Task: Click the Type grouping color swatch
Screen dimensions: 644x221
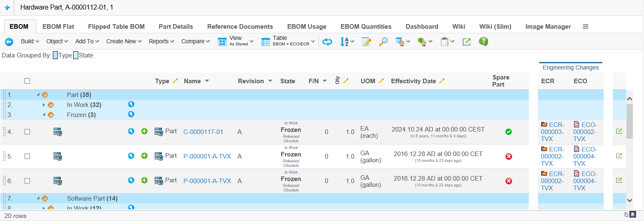Action: pyautogui.click(x=55, y=55)
